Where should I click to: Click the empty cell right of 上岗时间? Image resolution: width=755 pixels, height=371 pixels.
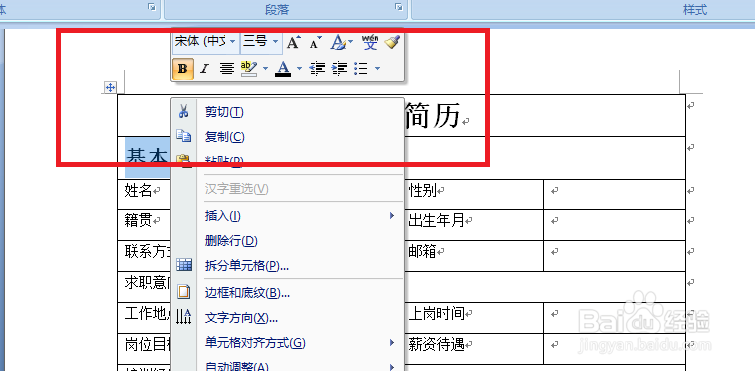614,318
